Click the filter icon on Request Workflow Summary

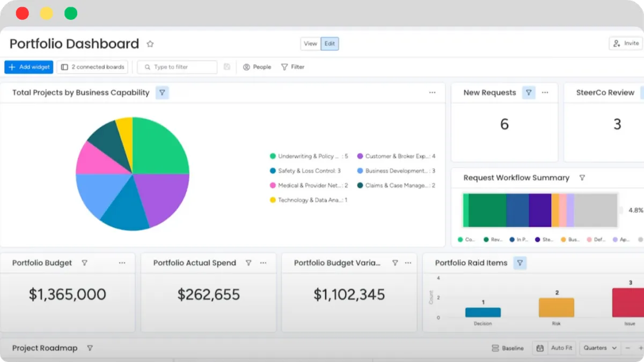tap(582, 178)
